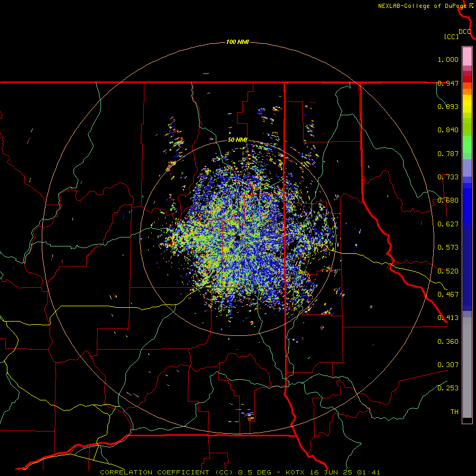Click the 100 NMI range ring label

(237, 42)
